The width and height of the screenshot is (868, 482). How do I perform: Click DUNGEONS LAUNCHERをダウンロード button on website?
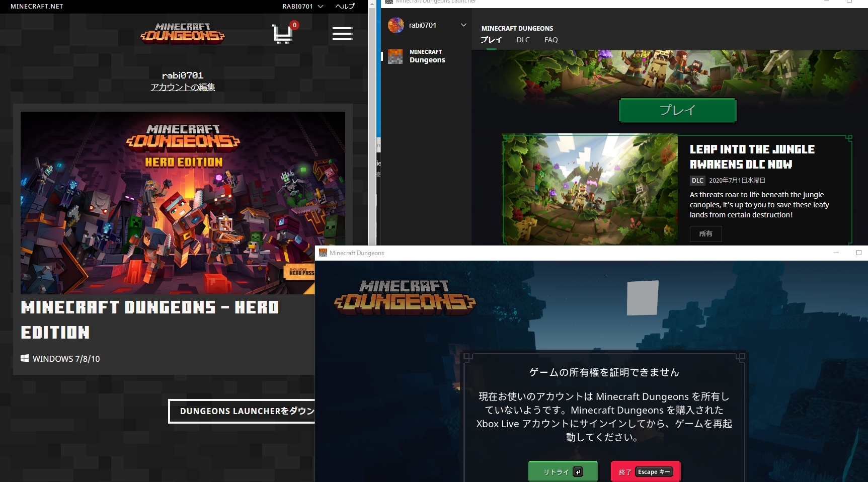[x=242, y=411]
